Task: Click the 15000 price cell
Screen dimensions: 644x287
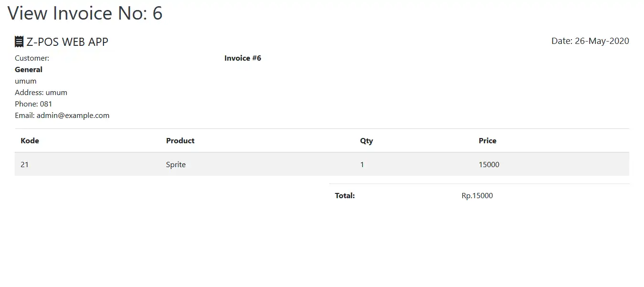Action: point(489,165)
